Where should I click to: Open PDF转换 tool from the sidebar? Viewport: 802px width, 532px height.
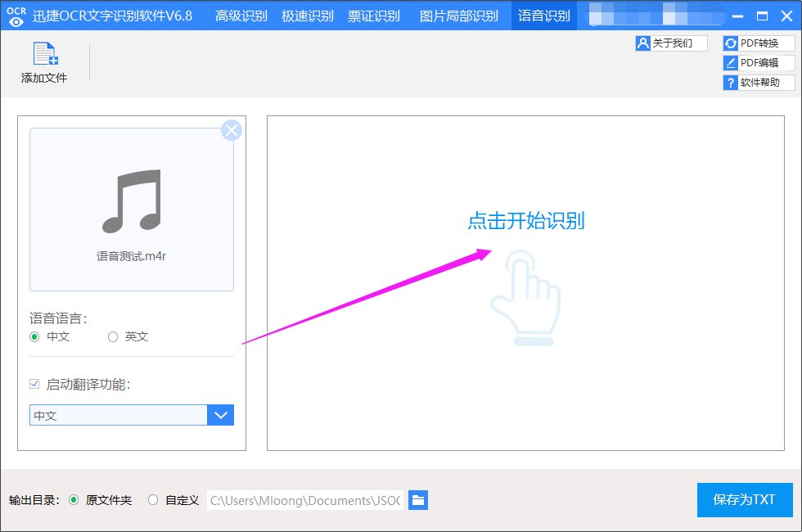tap(759, 43)
